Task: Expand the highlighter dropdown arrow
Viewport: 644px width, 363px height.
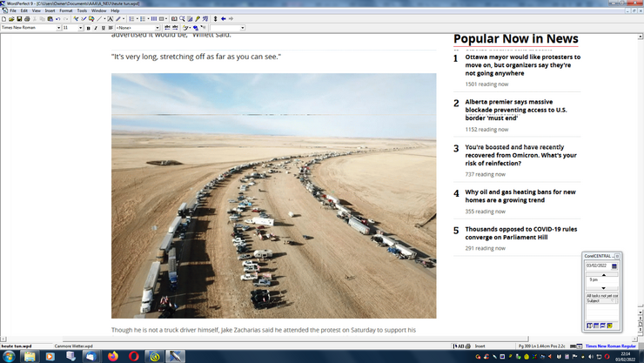Action: (124, 19)
